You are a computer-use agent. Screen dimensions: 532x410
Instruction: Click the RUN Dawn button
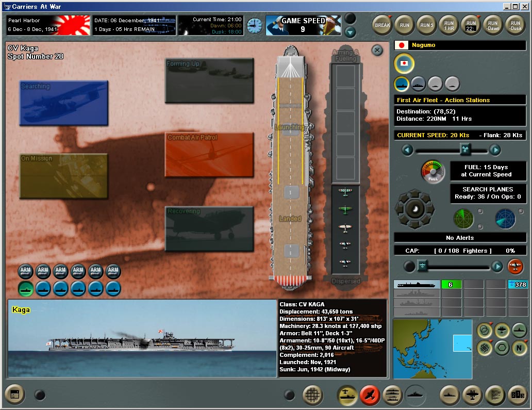click(493, 25)
